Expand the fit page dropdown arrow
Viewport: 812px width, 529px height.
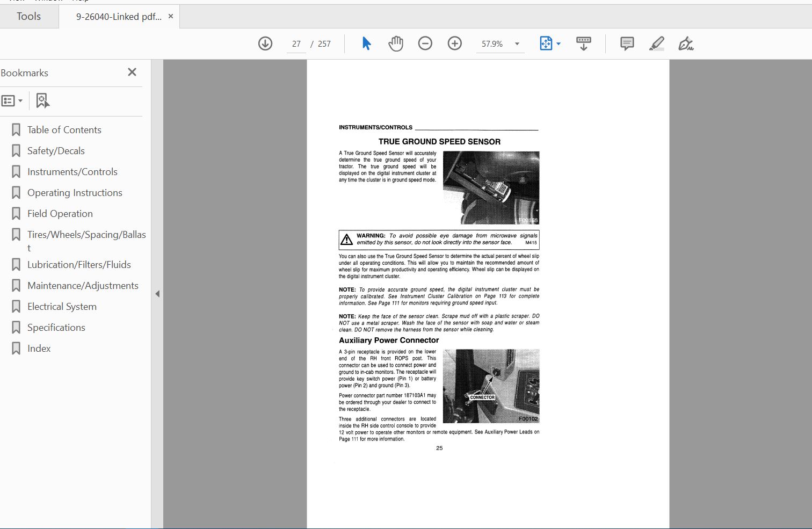(559, 44)
